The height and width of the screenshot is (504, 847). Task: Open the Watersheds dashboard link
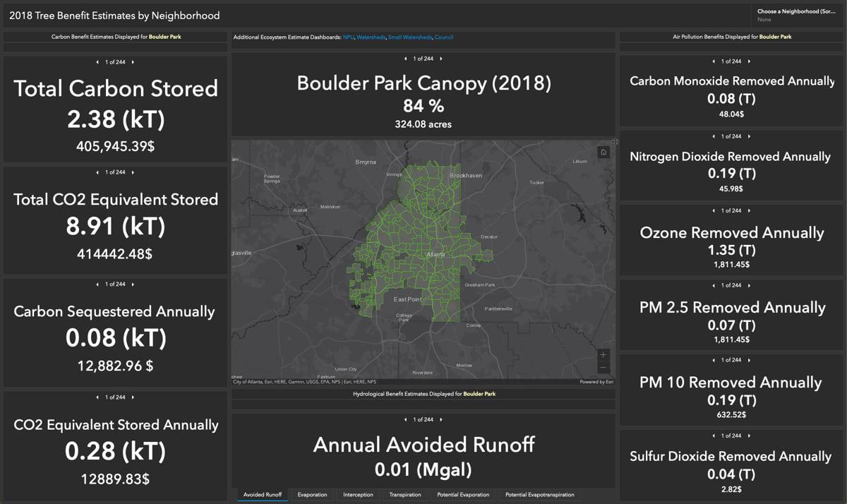point(371,37)
